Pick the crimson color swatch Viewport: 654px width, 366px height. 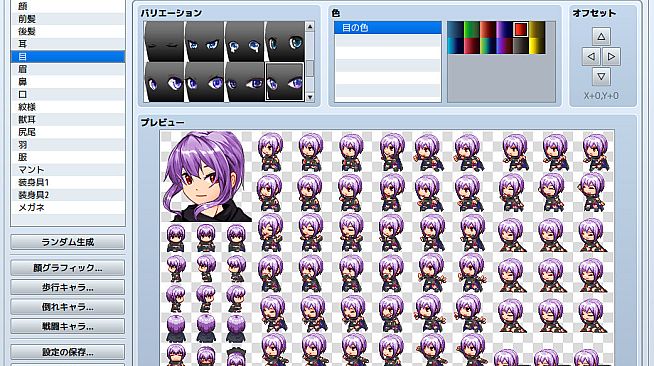pyautogui.click(x=472, y=46)
